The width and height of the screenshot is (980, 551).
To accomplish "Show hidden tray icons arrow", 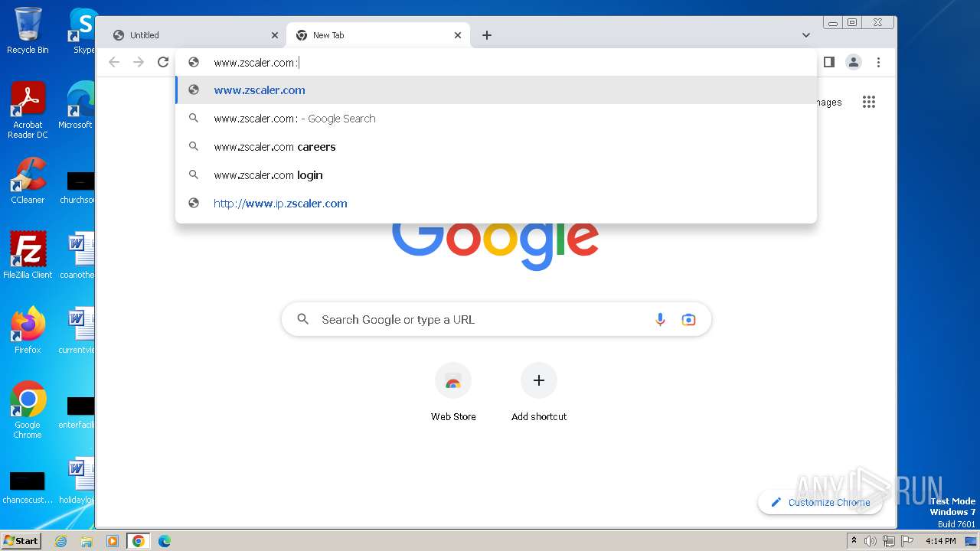I will [x=854, y=541].
